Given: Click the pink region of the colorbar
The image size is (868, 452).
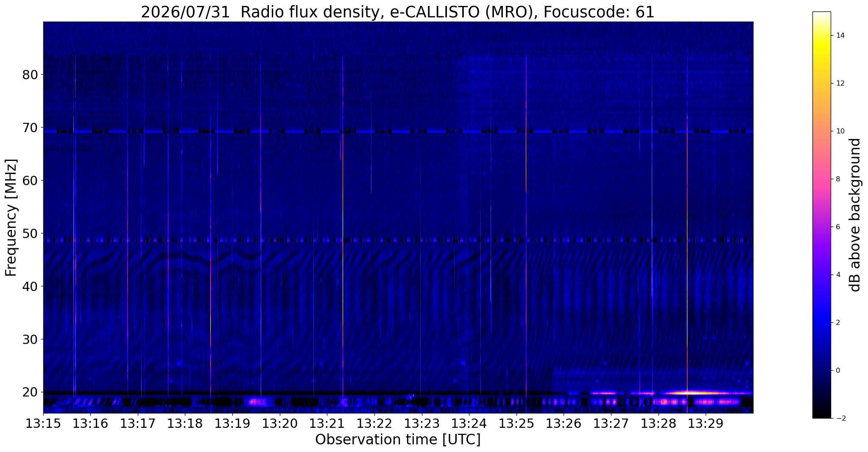Looking at the screenshot, I should click(821, 178).
